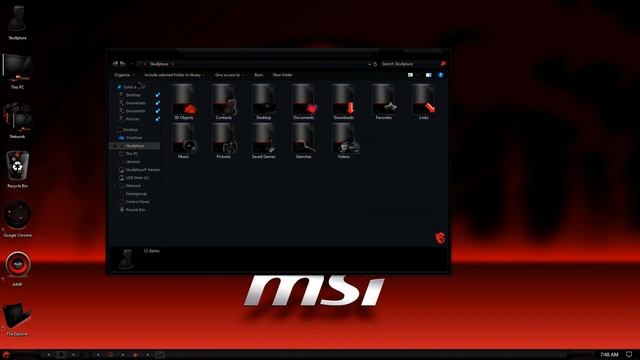Open the Organize dropdown menu
The width and height of the screenshot is (640, 360).
click(124, 75)
